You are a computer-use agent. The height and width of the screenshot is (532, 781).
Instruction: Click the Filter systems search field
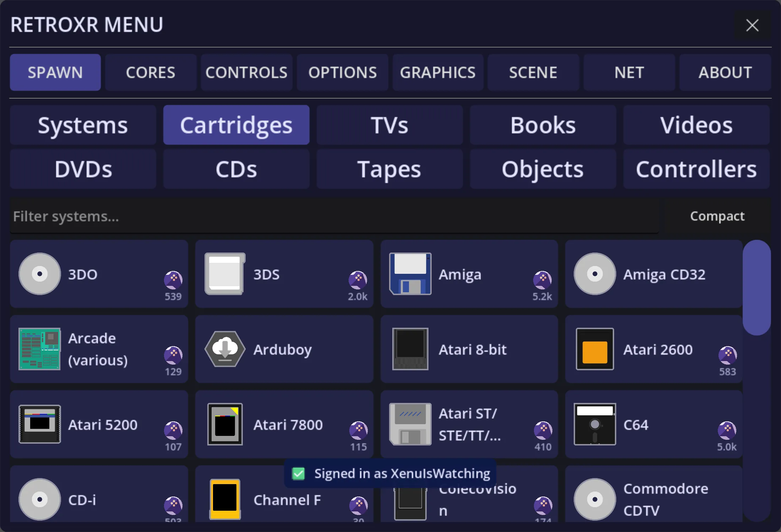point(334,216)
